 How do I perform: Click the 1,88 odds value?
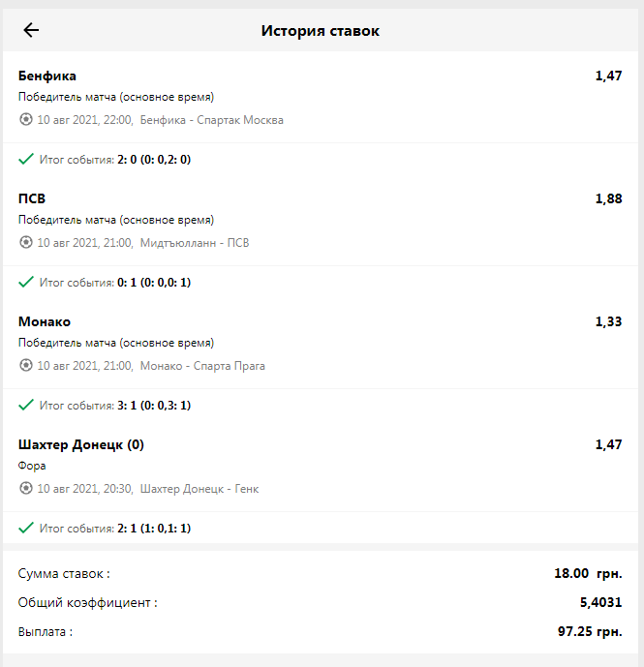click(608, 198)
